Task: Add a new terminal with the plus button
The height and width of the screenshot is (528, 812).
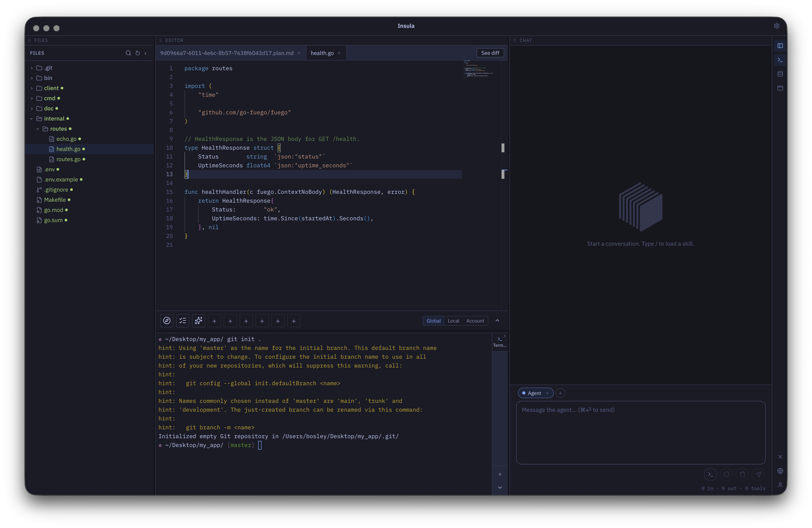Action: pos(500,474)
